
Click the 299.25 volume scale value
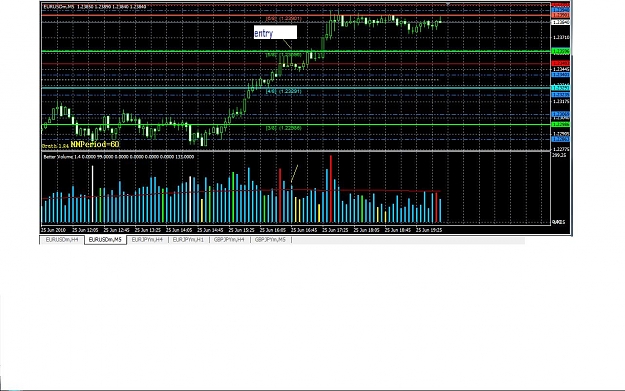click(559, 155)
